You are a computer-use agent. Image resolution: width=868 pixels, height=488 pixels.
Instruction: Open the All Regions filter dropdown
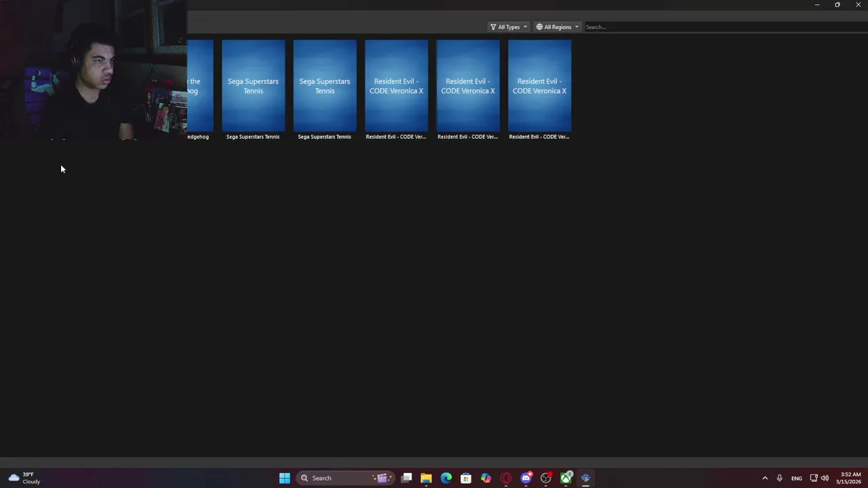pos(557,27)
